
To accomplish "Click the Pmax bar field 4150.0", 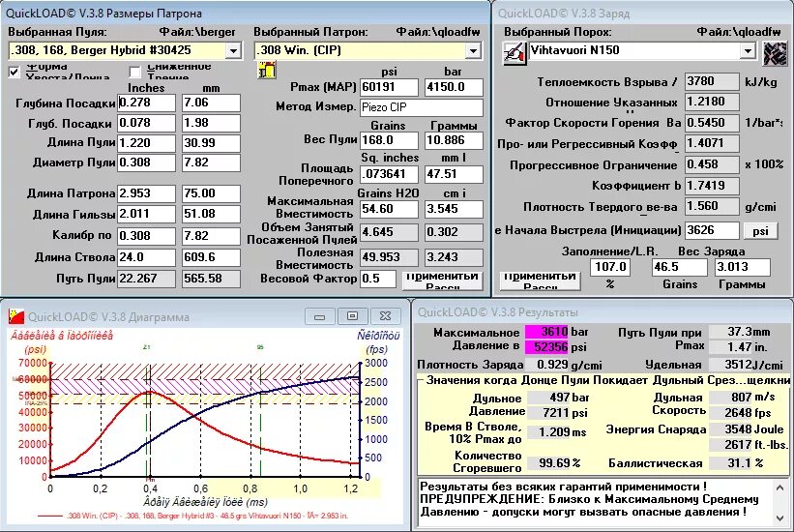I will [454, 87].
